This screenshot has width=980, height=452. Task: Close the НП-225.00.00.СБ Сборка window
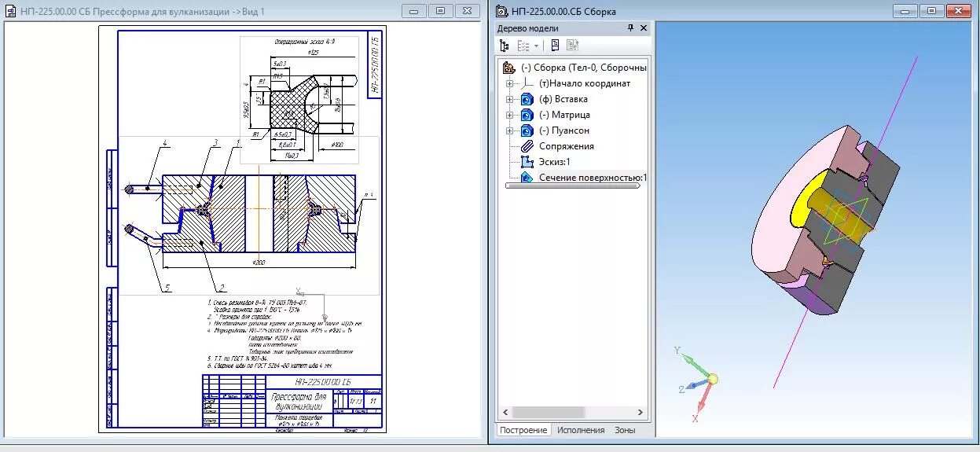[958, 11]
